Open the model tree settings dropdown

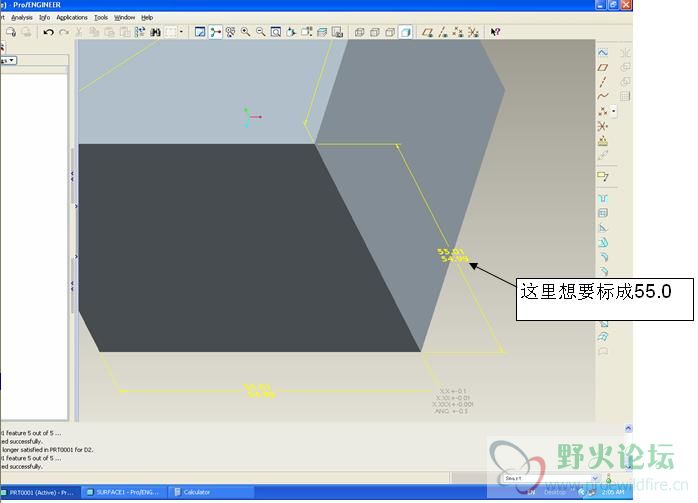9,60
